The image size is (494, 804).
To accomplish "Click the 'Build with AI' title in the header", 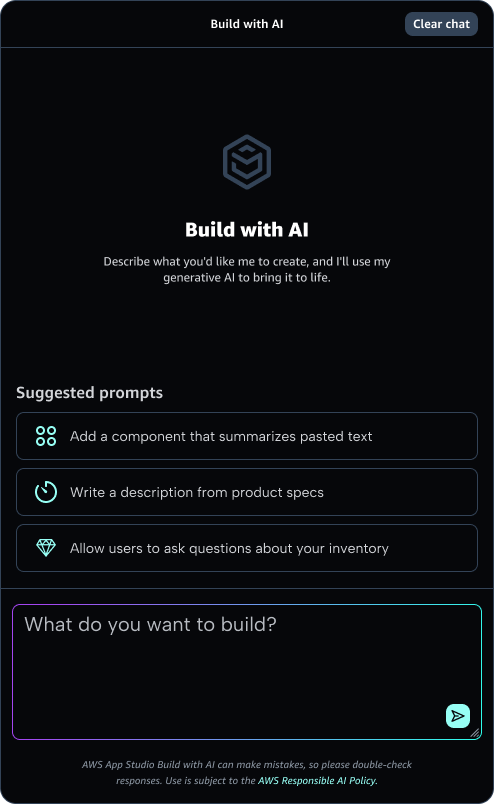I will point(247,24).
